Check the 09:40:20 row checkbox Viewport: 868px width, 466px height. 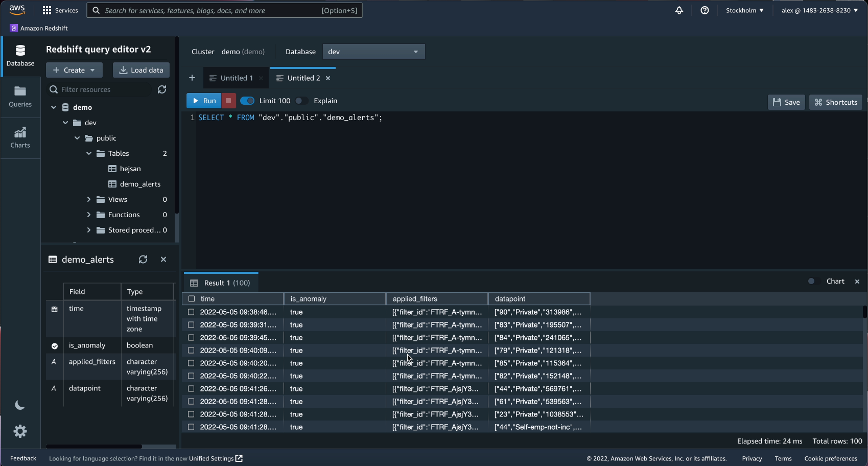[x=191, y=363]
